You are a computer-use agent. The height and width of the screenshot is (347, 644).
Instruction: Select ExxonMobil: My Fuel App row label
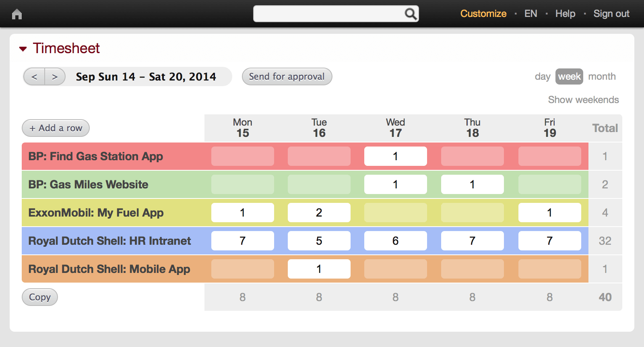tap(96, 213)
